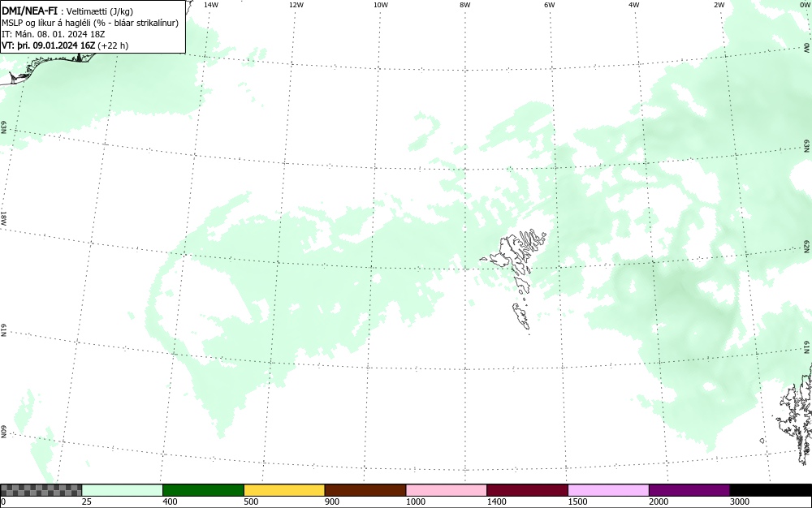Image resolution: width=812 pixels, height=508 pixels.
Task: Click the yellow 500–900 legend swatch
Action: point(284,490)
